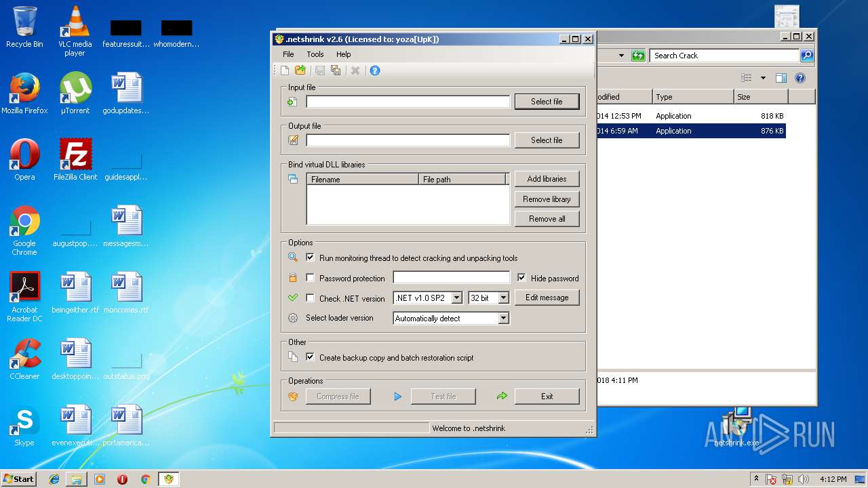Click the Open file toolbar icon
Image resolution: width=868 pixels, height=488 pixels.
click(300, 70)
